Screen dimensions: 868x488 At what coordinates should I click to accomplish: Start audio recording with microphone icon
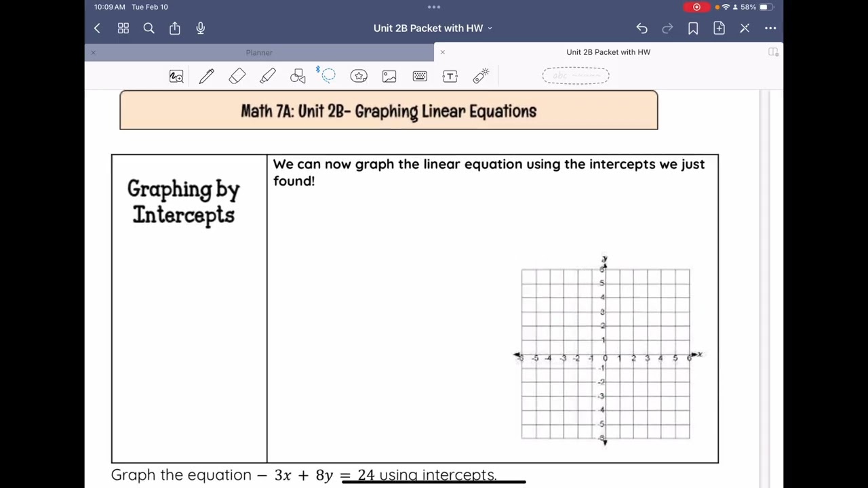201,28
